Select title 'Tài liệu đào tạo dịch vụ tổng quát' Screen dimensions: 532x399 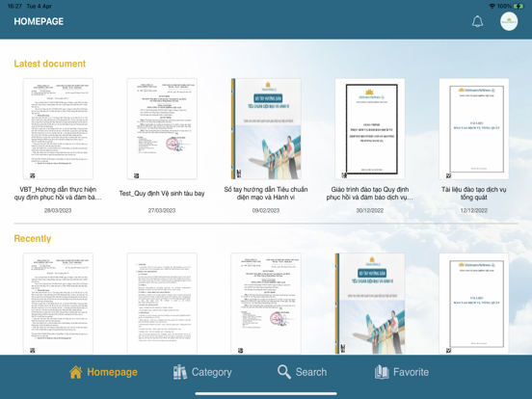pos(474,194)
